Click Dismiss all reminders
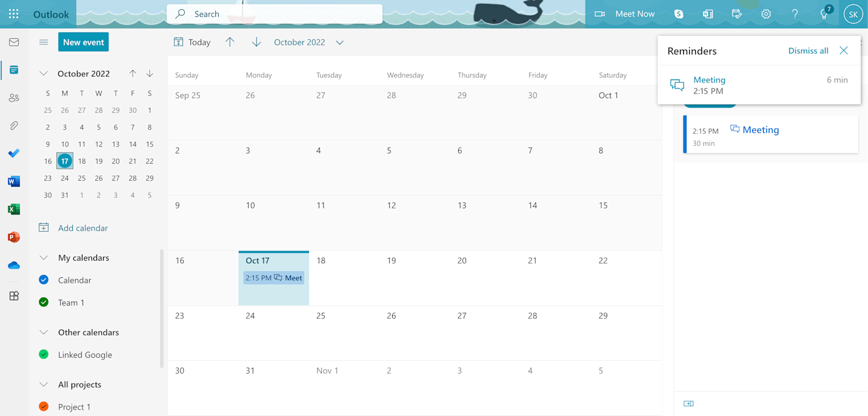868x416 pixels. pos(808,50)
